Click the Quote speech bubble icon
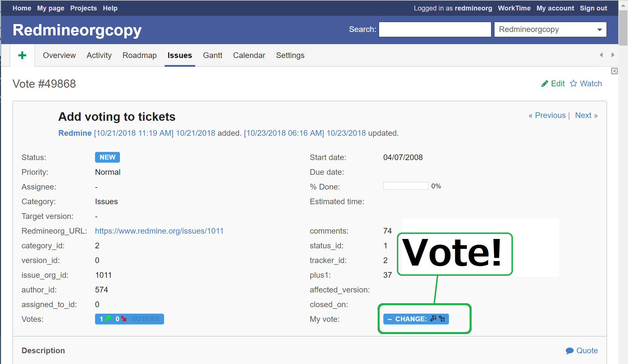Image resolution: width=628 pixels, height=364 pixels. 569,351
